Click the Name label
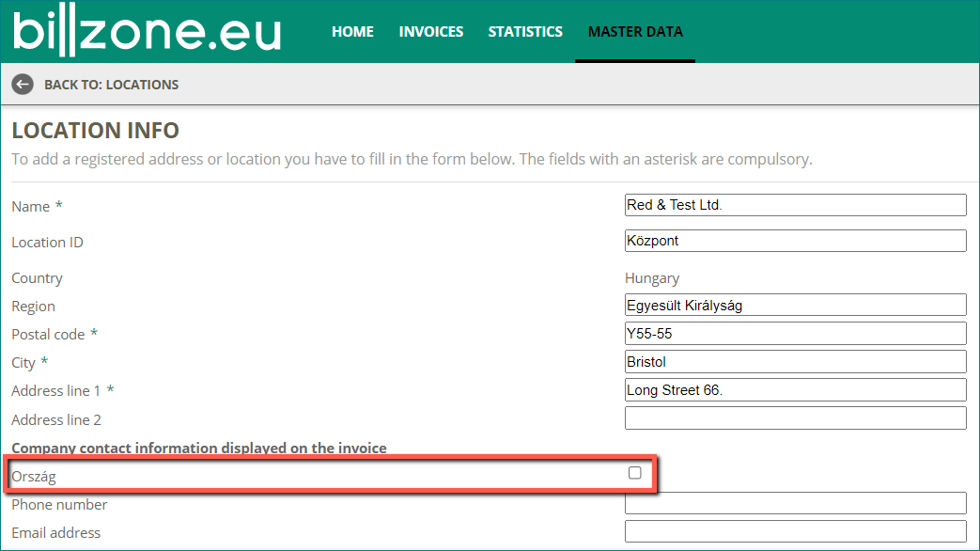980x551 pixels. pos(31,207)
